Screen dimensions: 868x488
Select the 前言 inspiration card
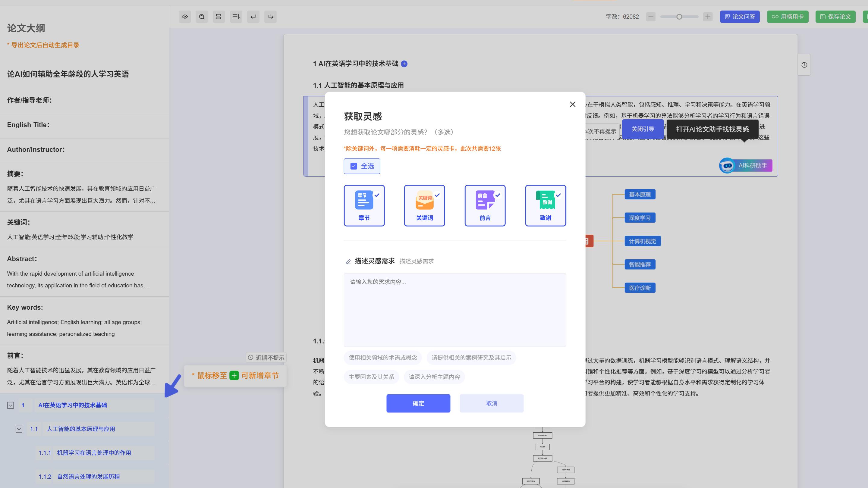[485, 205]
